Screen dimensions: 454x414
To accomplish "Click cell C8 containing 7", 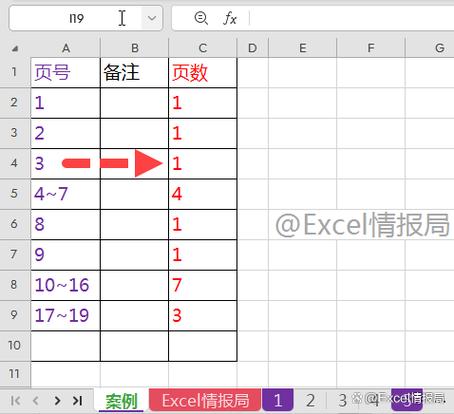I will tap(203, 285).
